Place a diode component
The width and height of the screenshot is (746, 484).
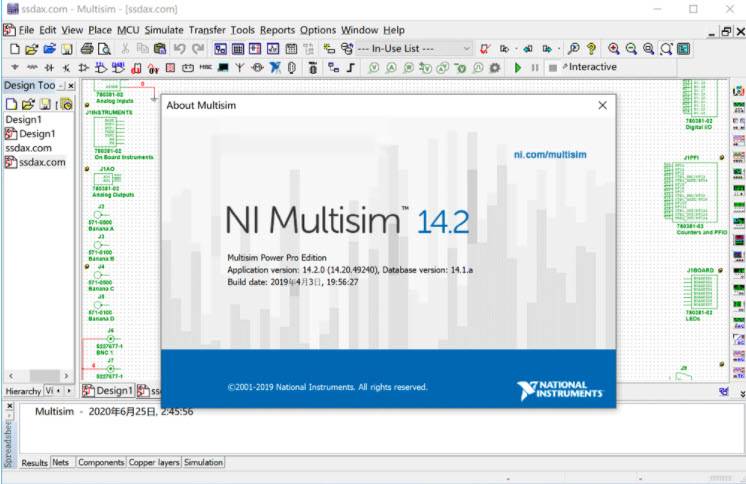point(49,68)
